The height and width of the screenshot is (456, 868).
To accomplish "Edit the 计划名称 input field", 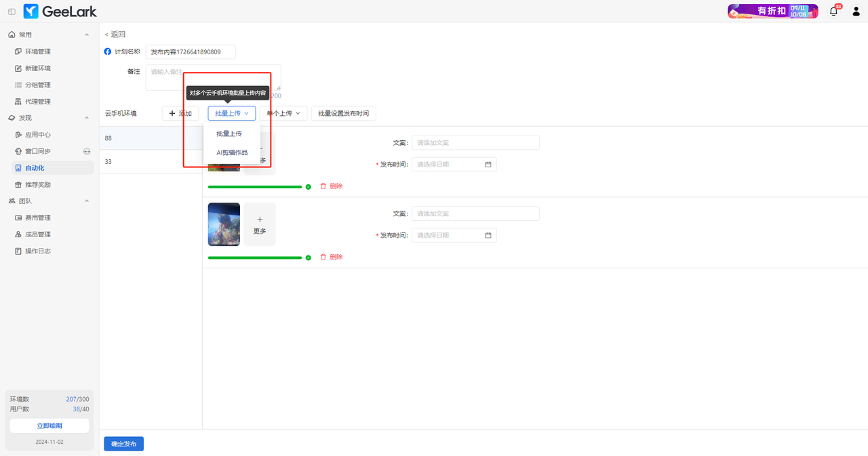I will tap(191, 52).
